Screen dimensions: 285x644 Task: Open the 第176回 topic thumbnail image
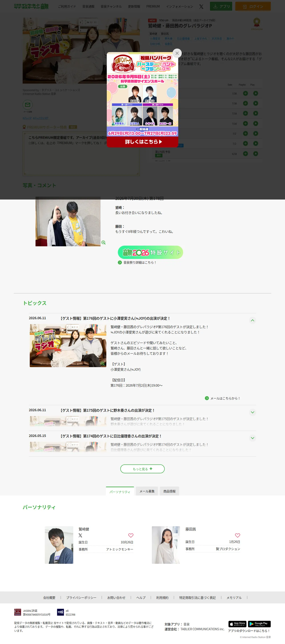[68, 346]
